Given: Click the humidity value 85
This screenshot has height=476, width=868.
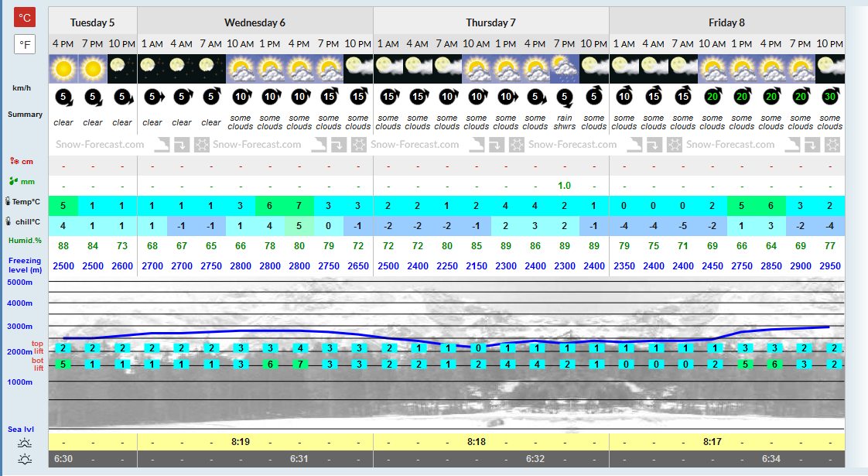Looking at the screenshot, I should click(x=476, y=246).
